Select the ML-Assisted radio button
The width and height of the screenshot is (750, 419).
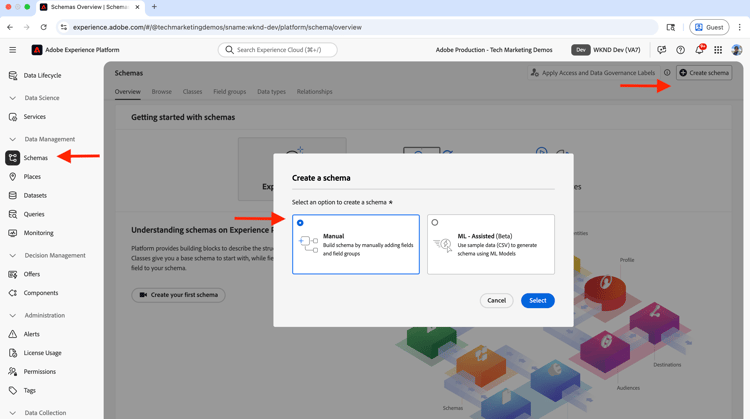(434, 222)
